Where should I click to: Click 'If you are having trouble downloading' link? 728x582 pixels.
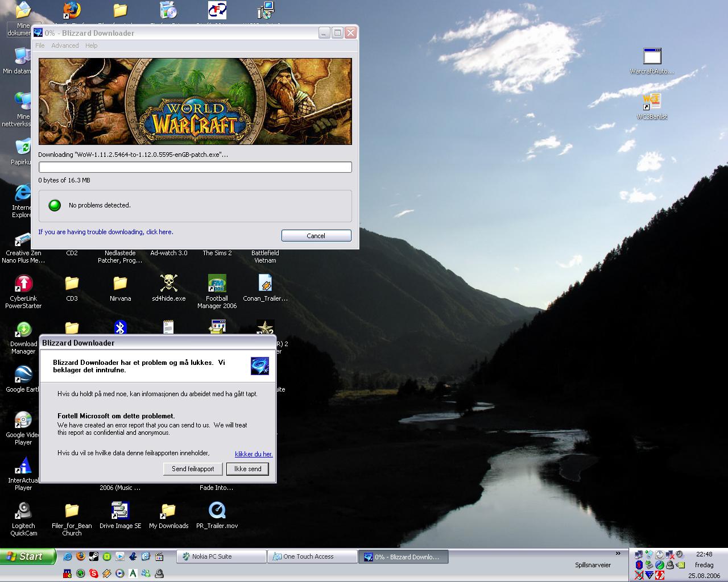[106, 232]
